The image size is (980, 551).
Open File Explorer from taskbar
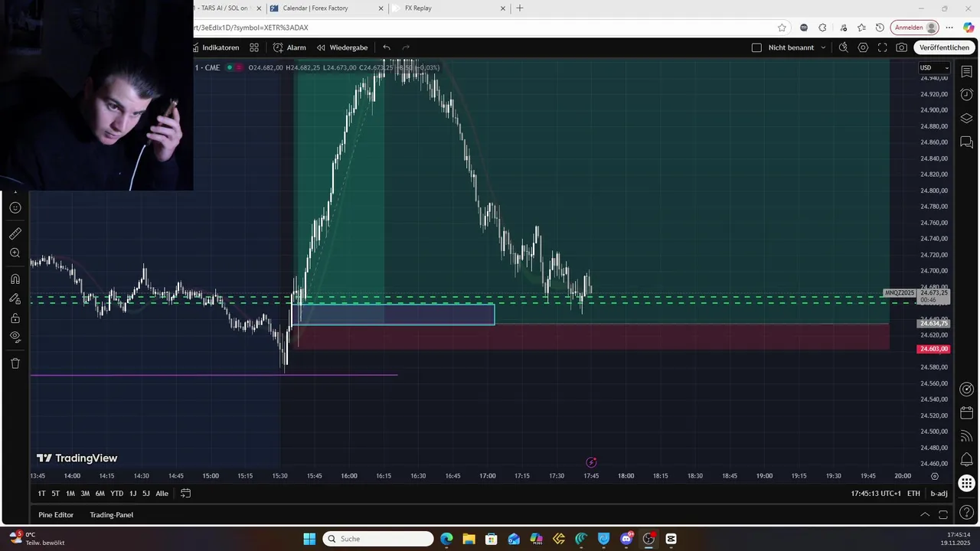(469, 539)
